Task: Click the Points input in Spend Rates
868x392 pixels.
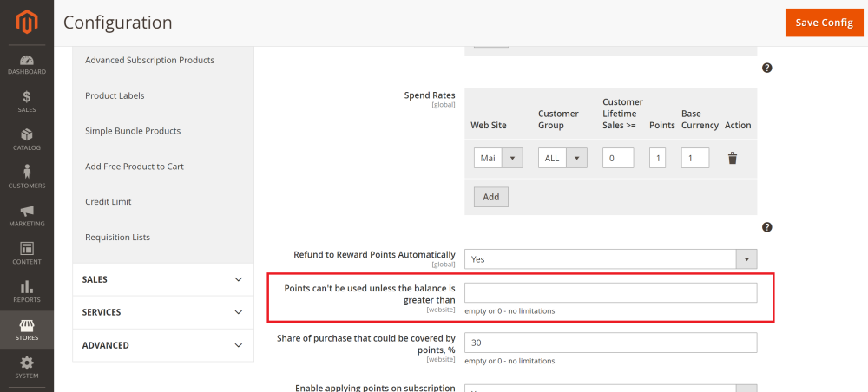Action: 658,158
